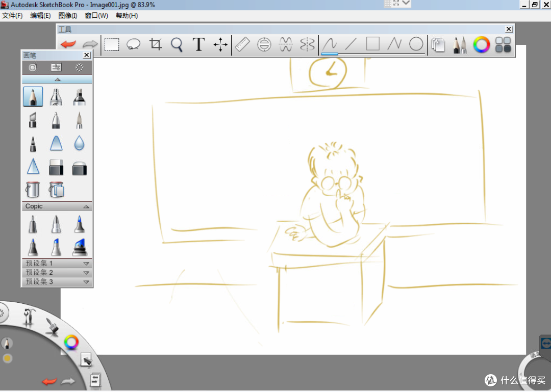This screenshot has width=551, height=392.
Task: Choose the text tool
Action: (x=198, y=45)
